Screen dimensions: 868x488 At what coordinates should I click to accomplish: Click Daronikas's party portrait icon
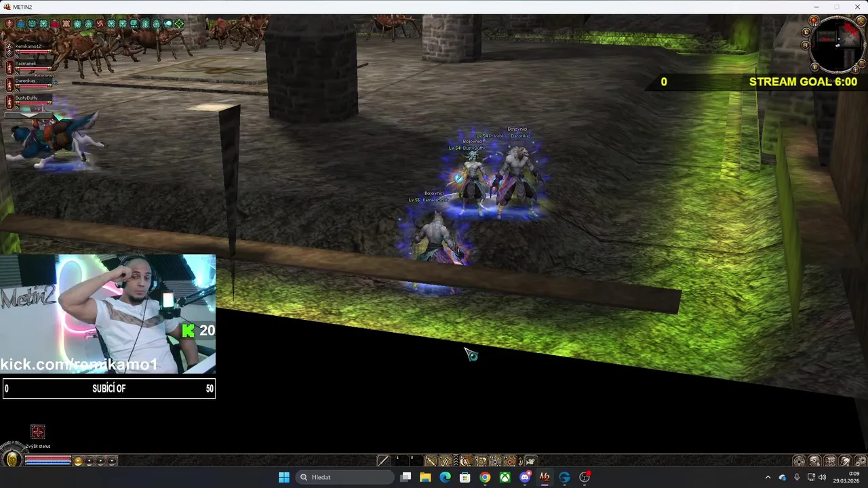(9, 84)
